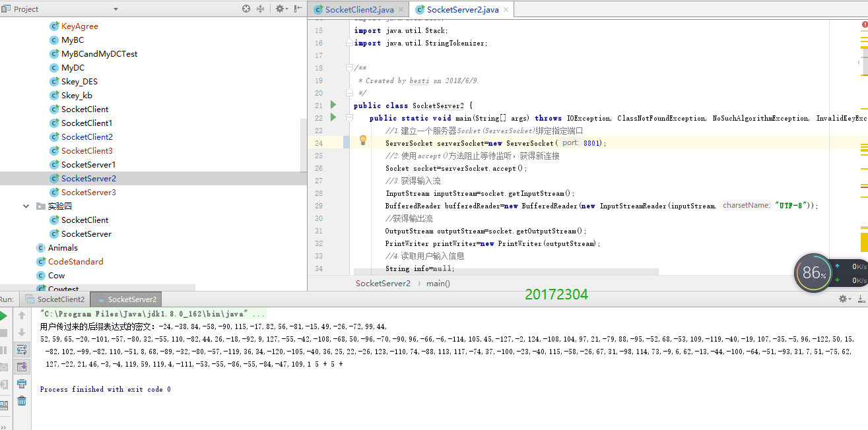Select SocketServer1 in project tree
868x430 pixels.
click(x=88, y=165)
